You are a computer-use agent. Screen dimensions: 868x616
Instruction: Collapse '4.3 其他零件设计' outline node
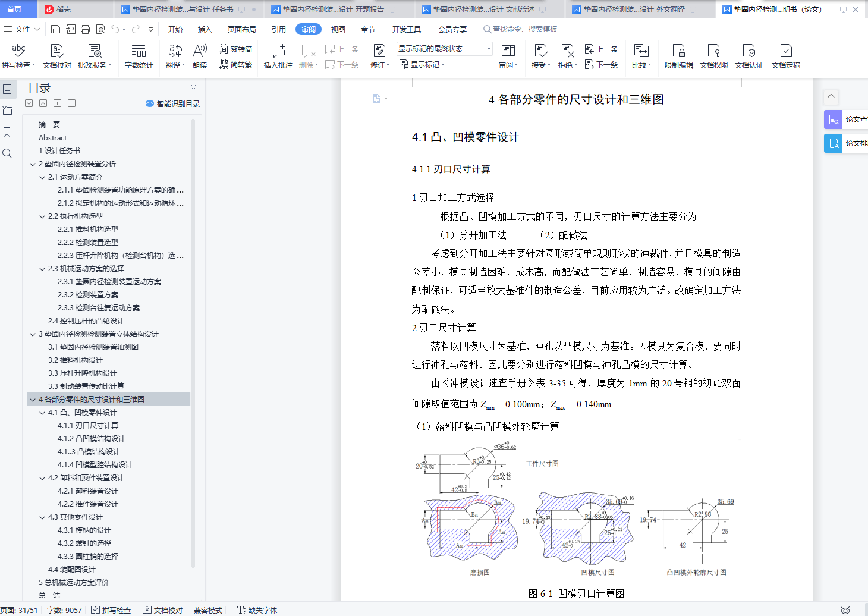[42, 517]
